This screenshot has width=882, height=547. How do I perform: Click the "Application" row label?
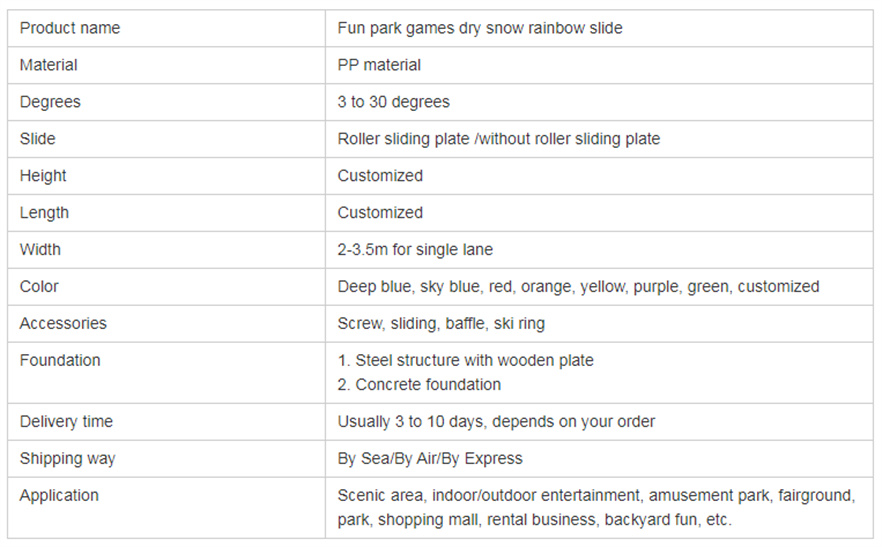pyautogui.click(x=59, y=495)
